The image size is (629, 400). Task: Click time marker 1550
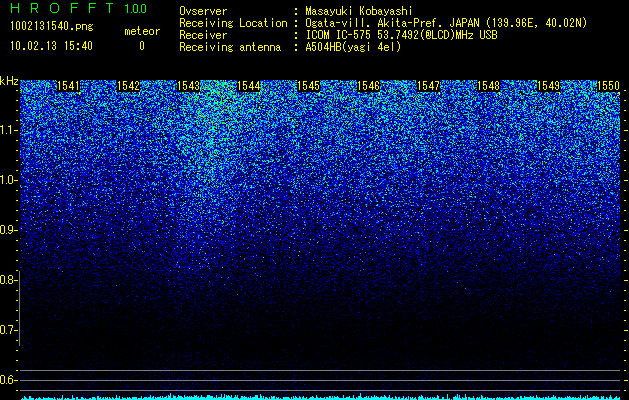tap(609, 86)
